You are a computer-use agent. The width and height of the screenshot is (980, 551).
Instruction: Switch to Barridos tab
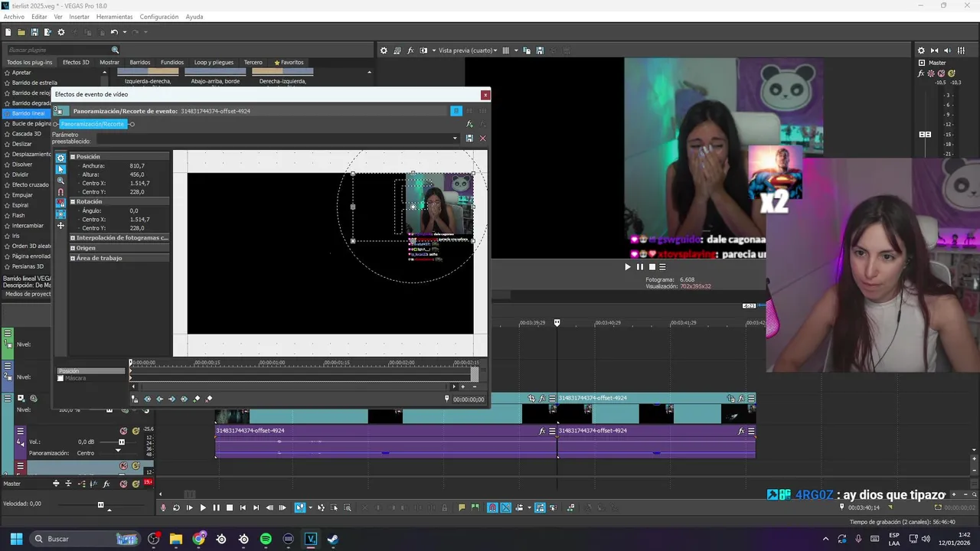(x=140, y=62)
